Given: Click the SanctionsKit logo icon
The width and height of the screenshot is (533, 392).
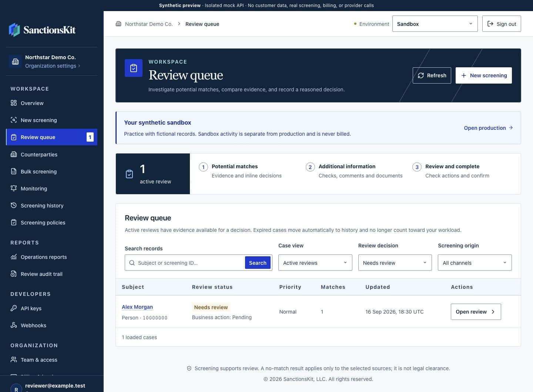Looking at the screenshot, I should coord(14,30).
